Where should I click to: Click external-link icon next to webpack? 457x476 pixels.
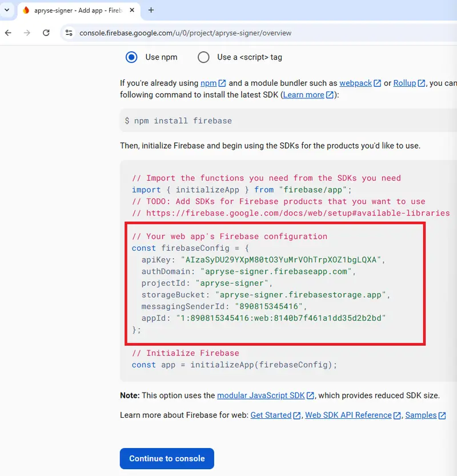(377, 83)
